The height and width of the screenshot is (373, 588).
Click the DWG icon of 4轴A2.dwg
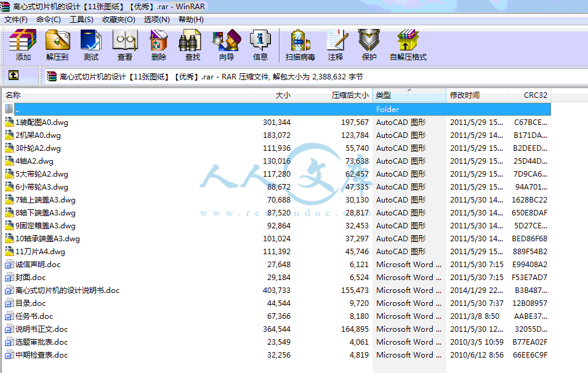pos(9,161)
